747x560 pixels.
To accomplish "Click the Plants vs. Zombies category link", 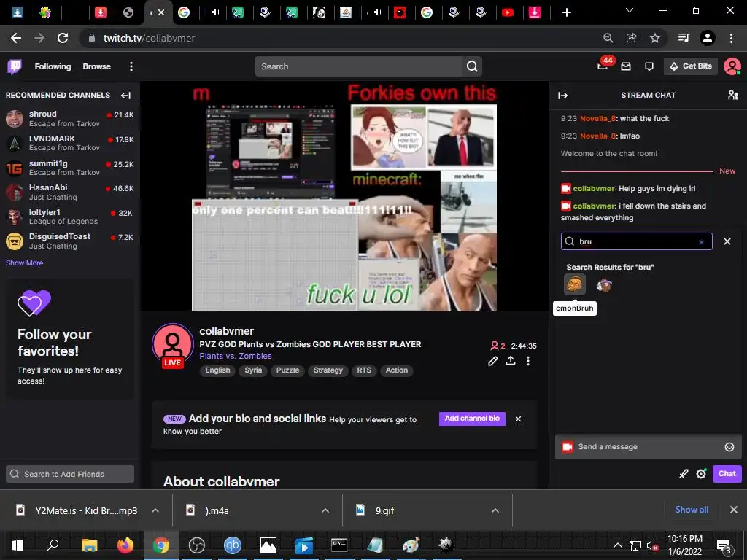I will coord(236,356).
